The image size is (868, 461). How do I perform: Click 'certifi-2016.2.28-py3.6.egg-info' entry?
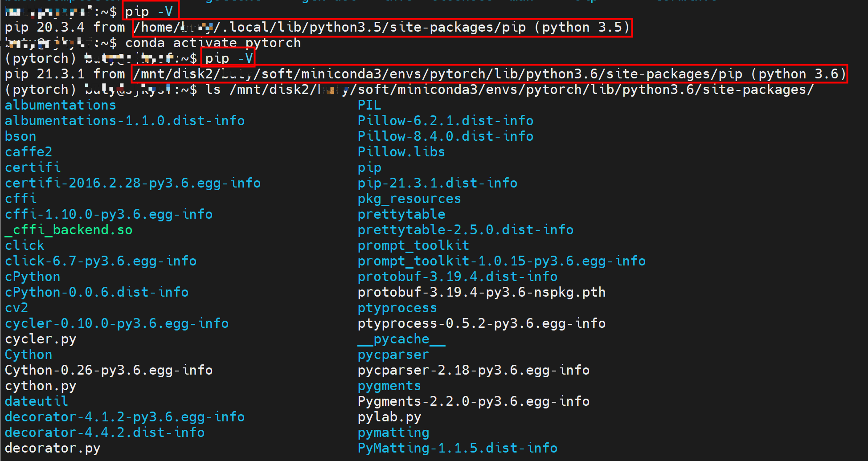[133, 183]
